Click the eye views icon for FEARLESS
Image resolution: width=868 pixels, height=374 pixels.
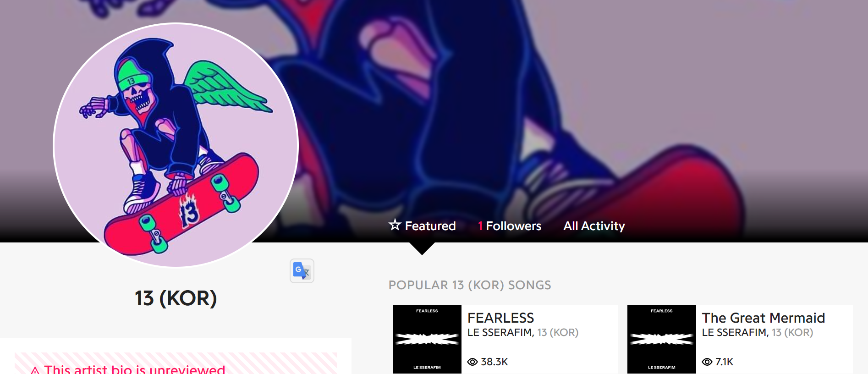[x=472, y=362]
